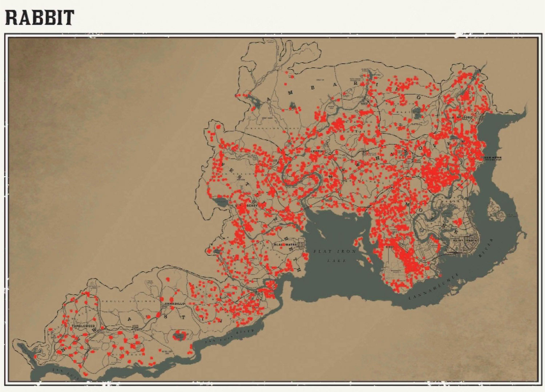
Task: Select the Annesburg town label
Action: point(461,118)
